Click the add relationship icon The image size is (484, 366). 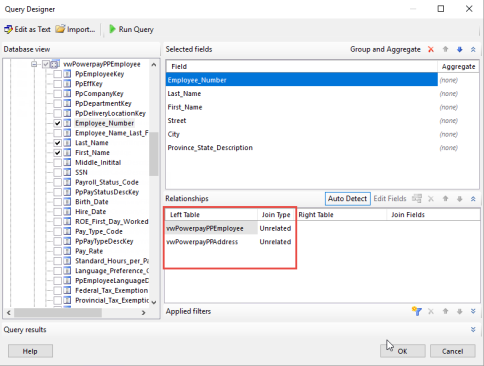click(x=417, y=199)
